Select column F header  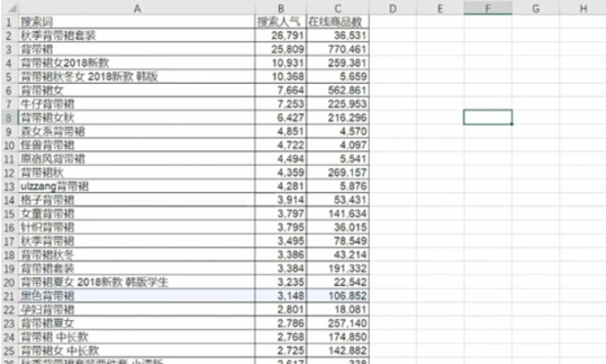(488, 9)
